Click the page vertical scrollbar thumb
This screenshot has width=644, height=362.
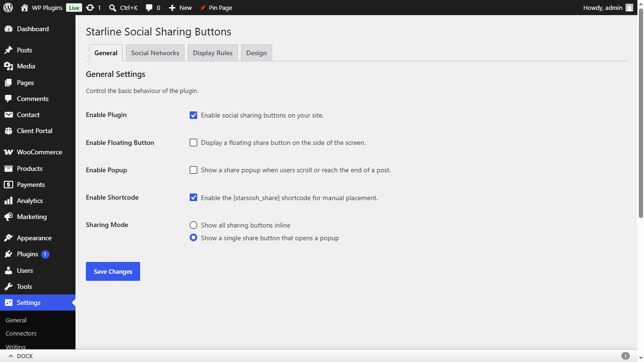(x=641, y=112)
